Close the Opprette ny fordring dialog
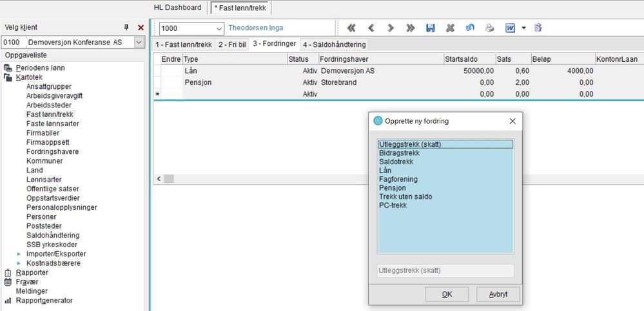644x311 pixels. pyautogui.click(x=512, y=121)
